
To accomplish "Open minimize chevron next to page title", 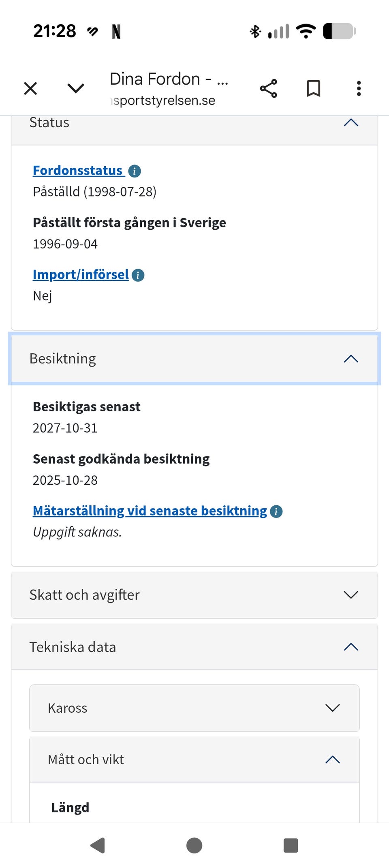I will 76,88.
